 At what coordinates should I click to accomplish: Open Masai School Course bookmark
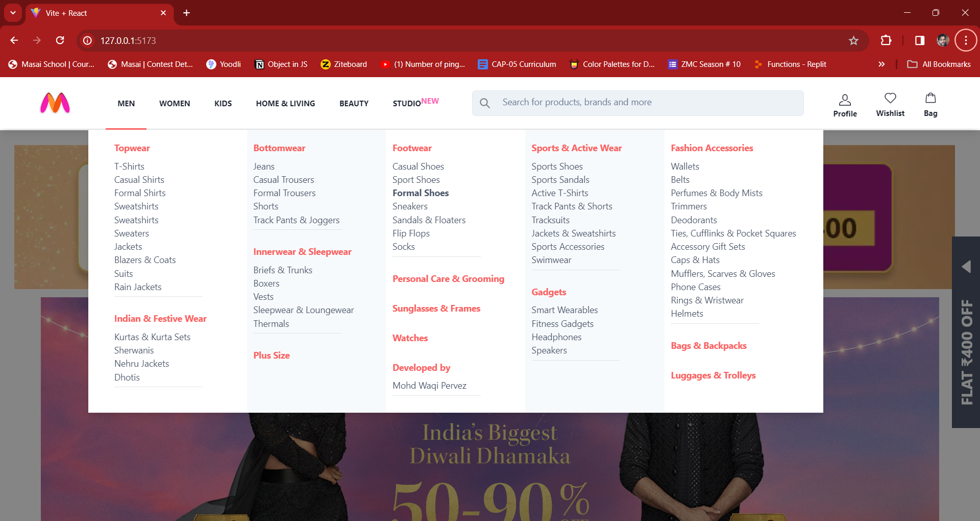[52, 64]
